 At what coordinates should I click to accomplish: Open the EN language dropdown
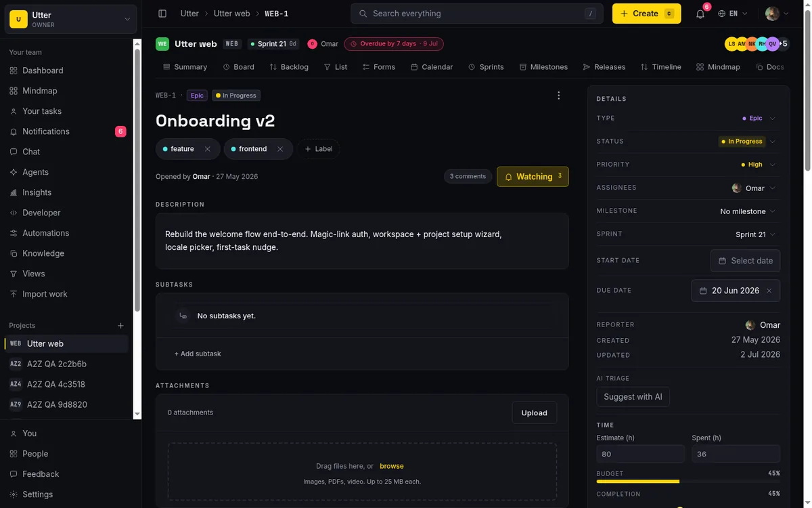(734, 14)
